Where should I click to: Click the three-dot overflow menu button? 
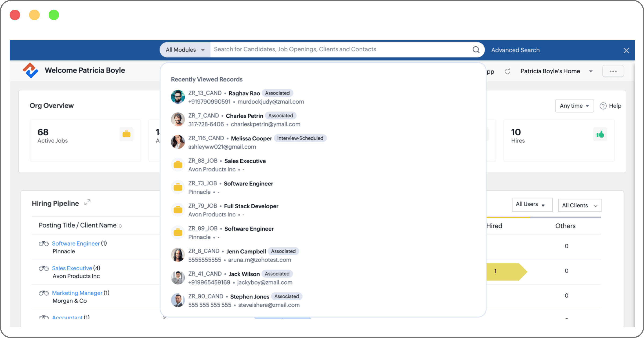pos(613,71)
